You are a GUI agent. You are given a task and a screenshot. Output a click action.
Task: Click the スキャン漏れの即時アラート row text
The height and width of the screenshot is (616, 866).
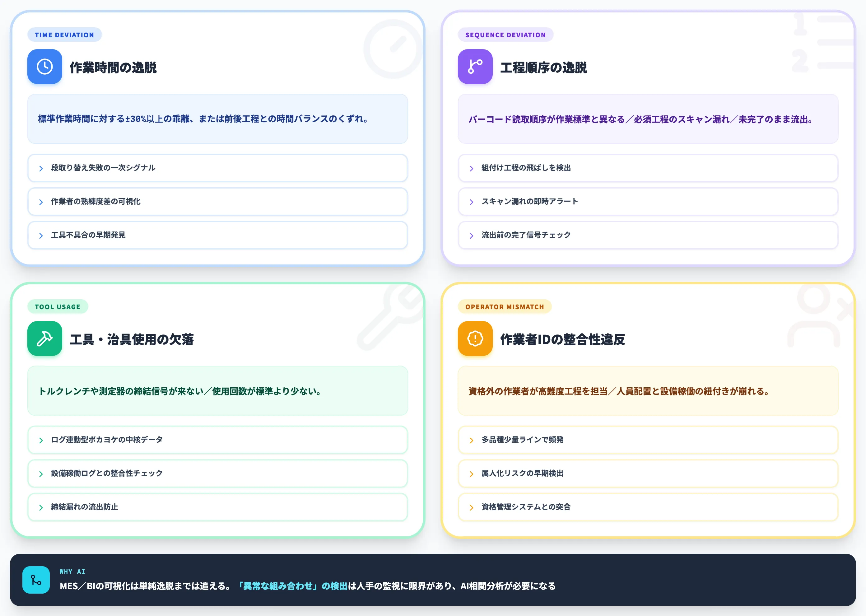[x=530, y=201]
